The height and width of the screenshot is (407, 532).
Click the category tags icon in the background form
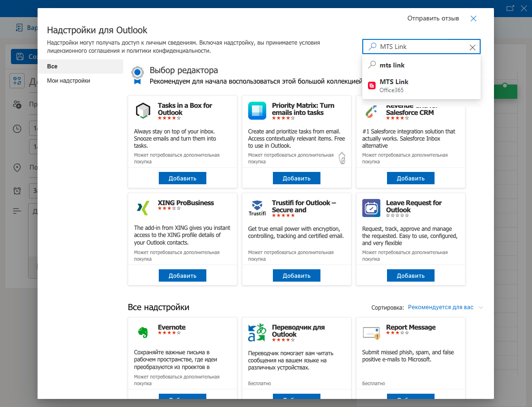coord(17,81)
